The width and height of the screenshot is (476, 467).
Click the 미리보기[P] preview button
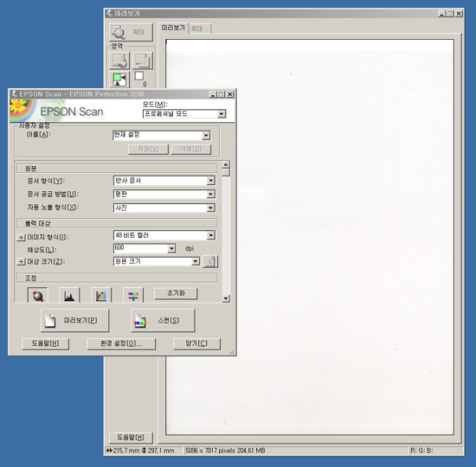click(74, 321)
